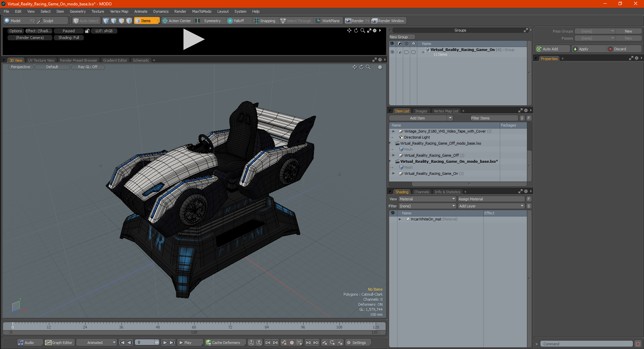The height and width of the screenshot is (349, 644).
Task: Change Shading: Full preview setting
Action: 69,38
